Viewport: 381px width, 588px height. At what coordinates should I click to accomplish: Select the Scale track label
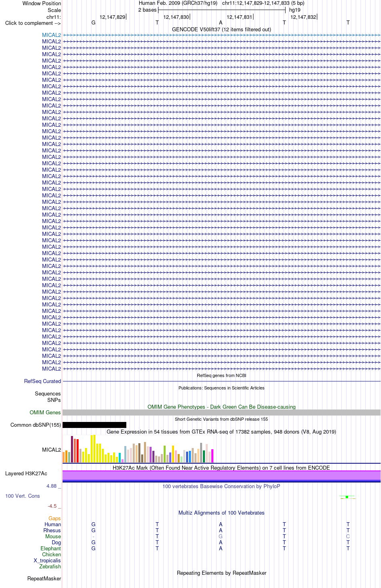click(x=55, y=10)
